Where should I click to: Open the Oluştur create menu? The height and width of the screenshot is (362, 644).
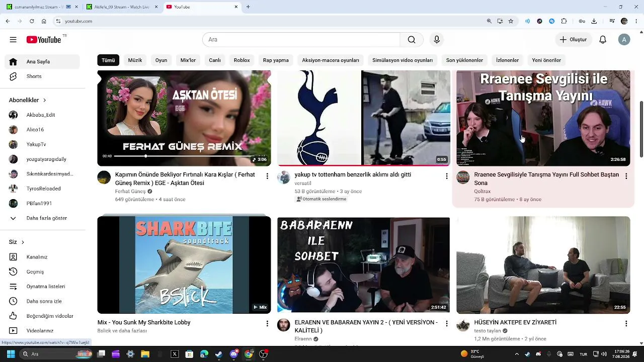click(573, 40)
